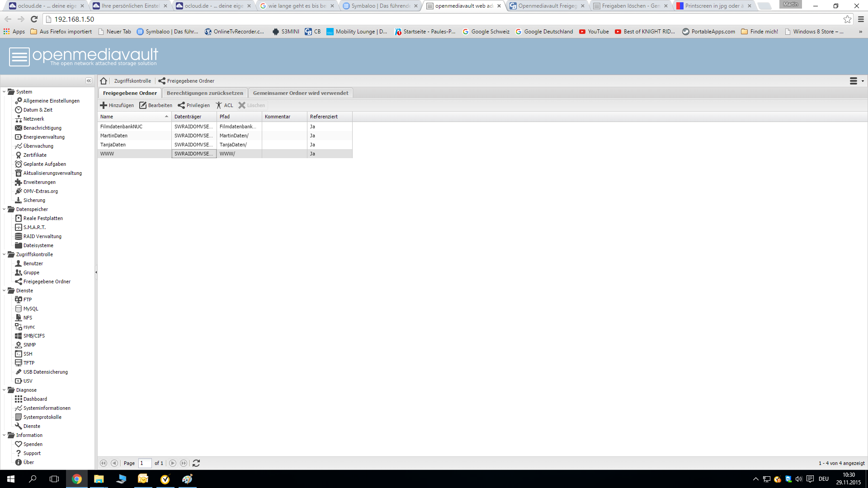Click the Hinzufügen plus icon
Viewport: 868px width, 488px height.
[x=104, y=105]
